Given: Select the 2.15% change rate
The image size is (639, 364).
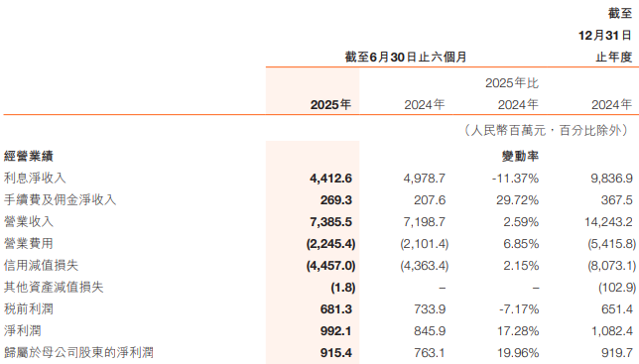Looking at the screenshot, I should tap(521, 266).
